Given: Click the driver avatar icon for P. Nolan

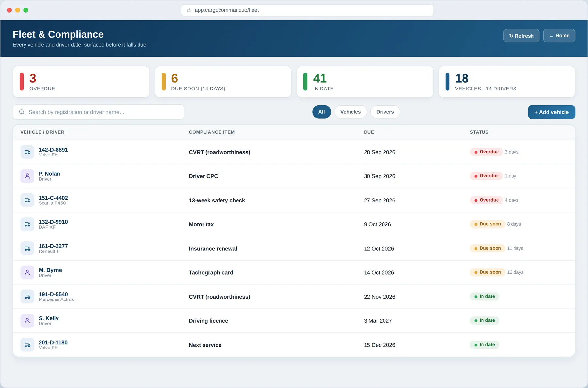Looking at the screenshot, I should [27, 176].
